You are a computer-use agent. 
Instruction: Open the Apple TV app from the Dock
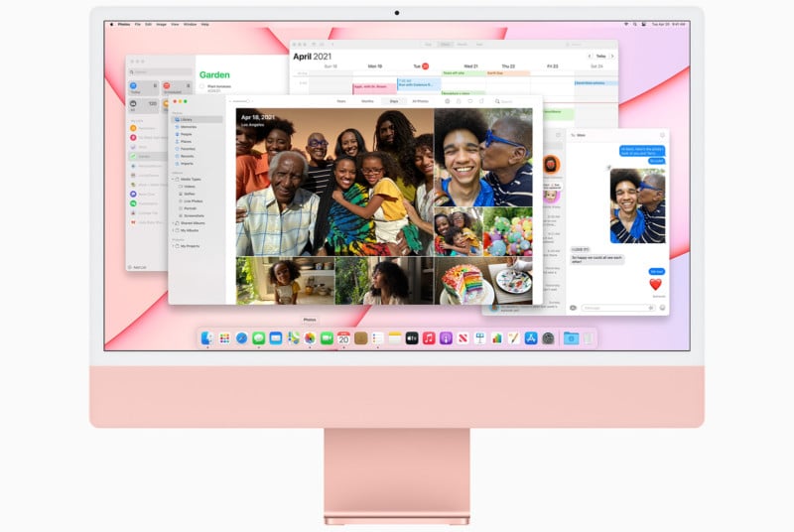pyautogui.click(x=412, y=338)
